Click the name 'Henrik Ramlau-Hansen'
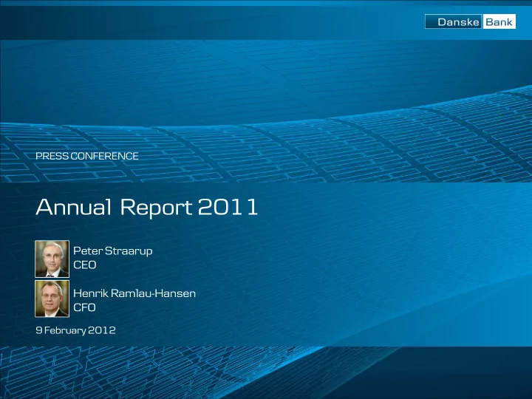 [x=134, y=293]
